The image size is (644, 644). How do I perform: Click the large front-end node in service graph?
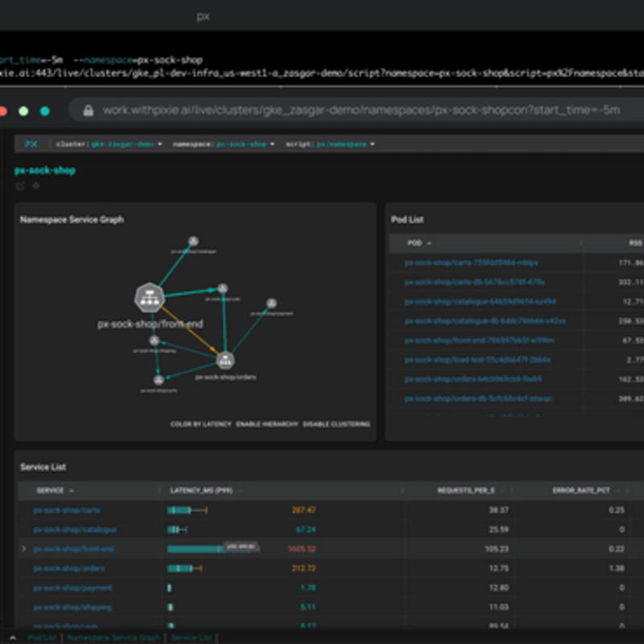[x=150, y=297]
